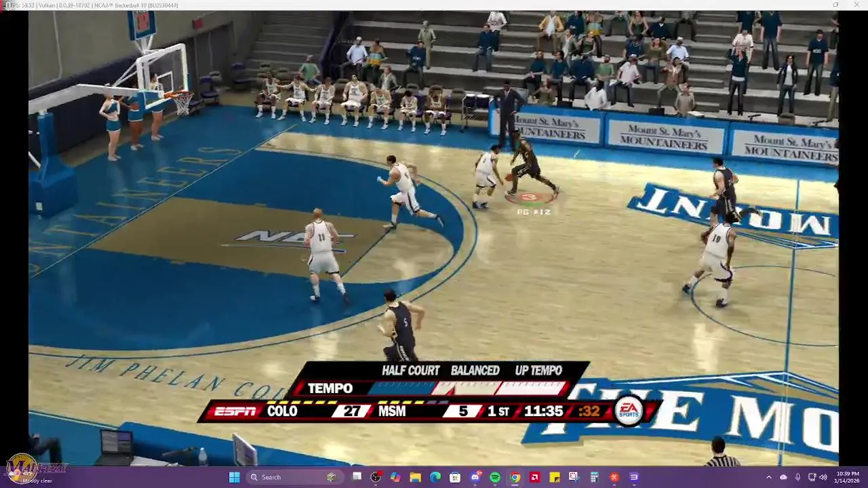Open the volume speaker tray icon
This screenshot has height=488, width=868.
[x=823, y=477]
